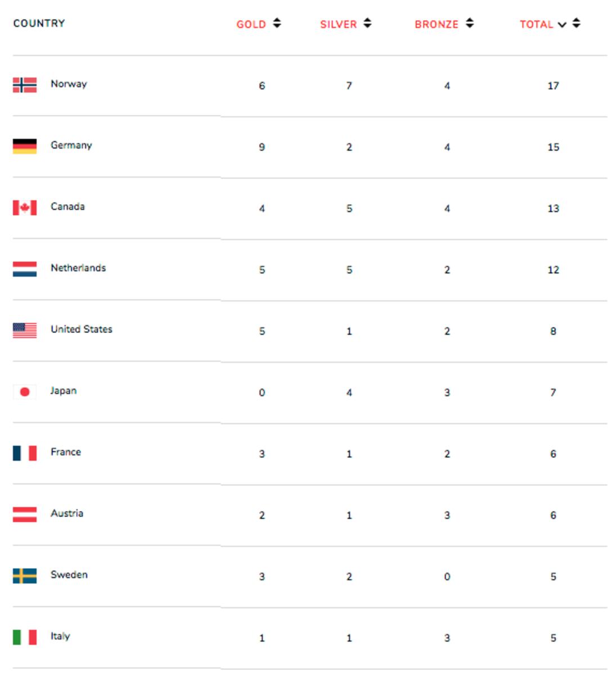
Task: Click the Japan flag icon
Action: (x=25, y=391)
